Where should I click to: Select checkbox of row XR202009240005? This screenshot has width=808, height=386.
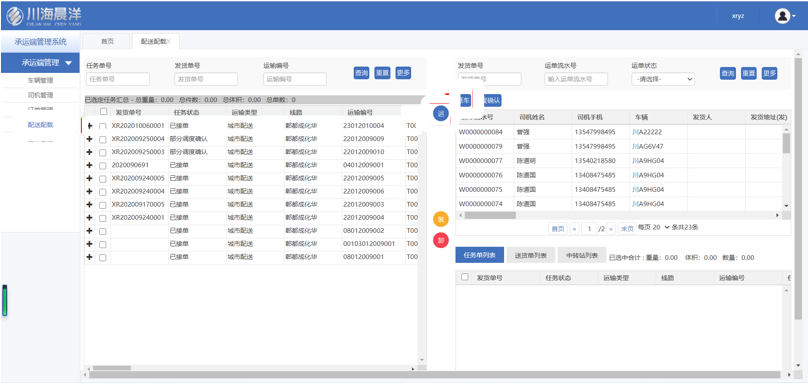click(x=103, y=178)
